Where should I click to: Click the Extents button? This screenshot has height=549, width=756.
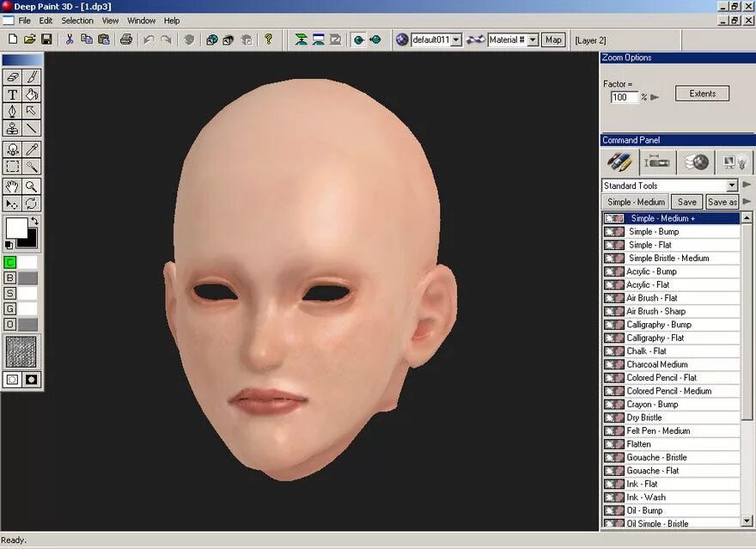coord(702,94)
